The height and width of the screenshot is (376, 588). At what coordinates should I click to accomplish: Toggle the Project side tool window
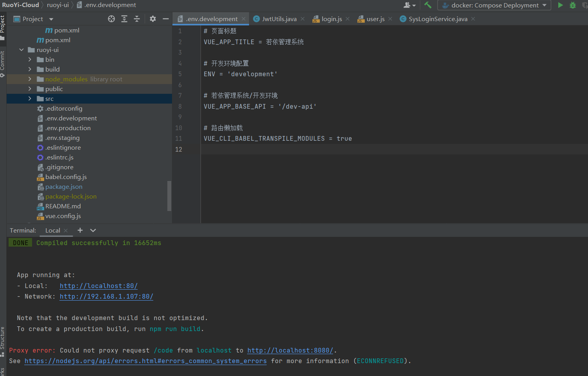tap(3, 27)
